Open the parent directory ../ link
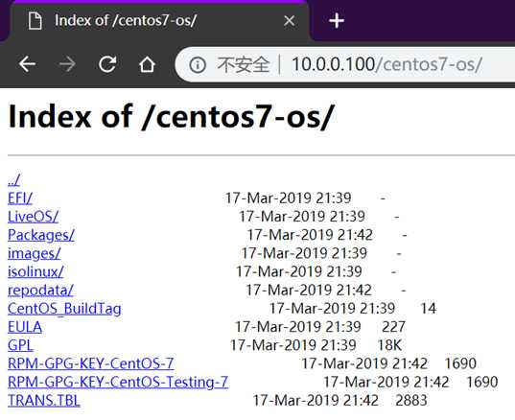 [x=13, y=179]
